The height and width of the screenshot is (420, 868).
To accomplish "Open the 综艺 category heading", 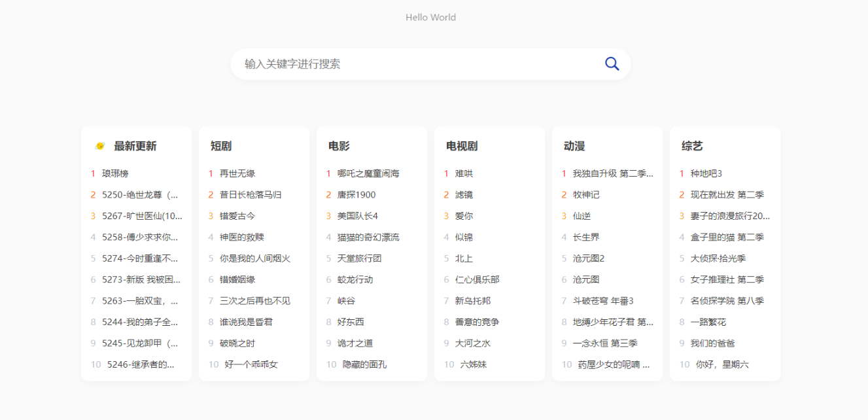I will [x=692, y=146].
